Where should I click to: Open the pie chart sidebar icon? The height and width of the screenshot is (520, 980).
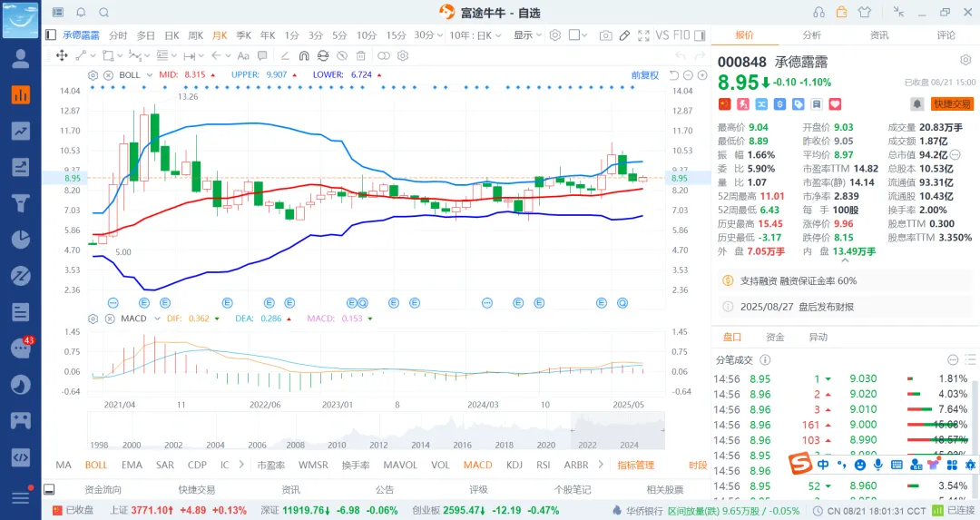tap(21, 240)
